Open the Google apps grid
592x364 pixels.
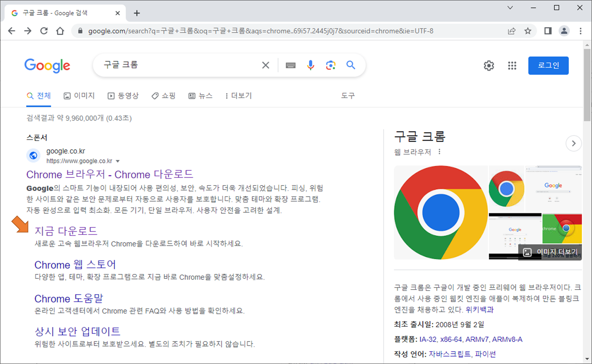coord(512,66)
